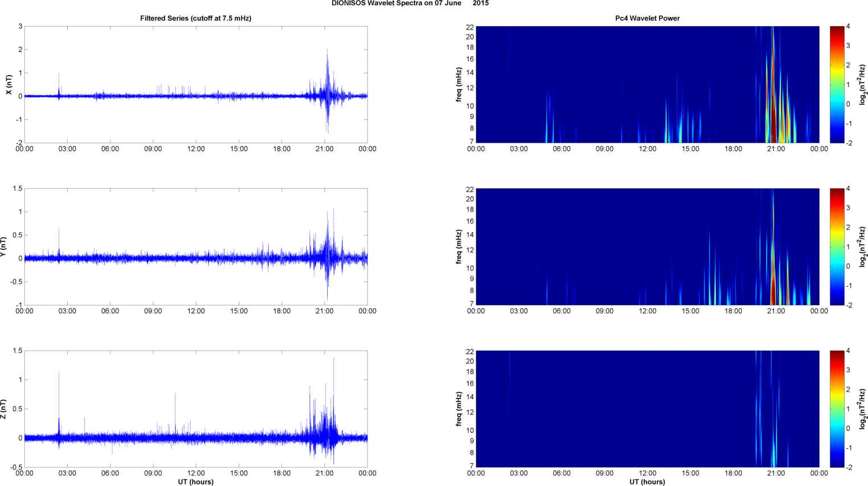The width and height of the screenshot is (868, 486).
Task: Click the 16 mHz tick on the Z spectrogram
Action: pyautogui.click(x=470, y=384)
